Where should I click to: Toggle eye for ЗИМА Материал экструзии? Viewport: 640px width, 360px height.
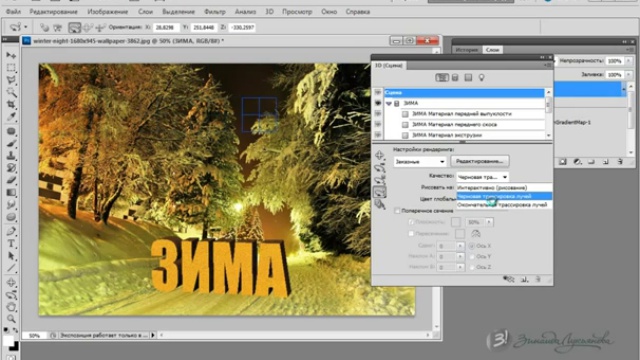pyautogui.click(x=378, y=135)
